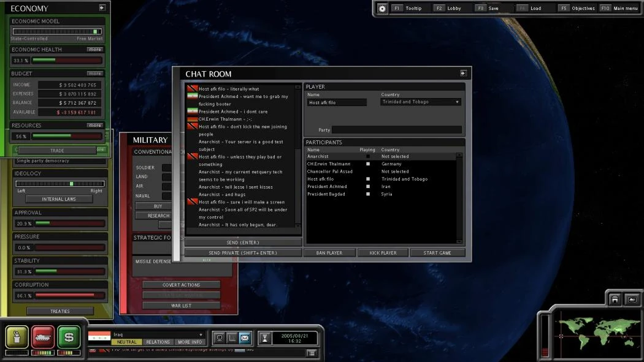
Task: Click the Start Game button
Action: coord(437,253)
